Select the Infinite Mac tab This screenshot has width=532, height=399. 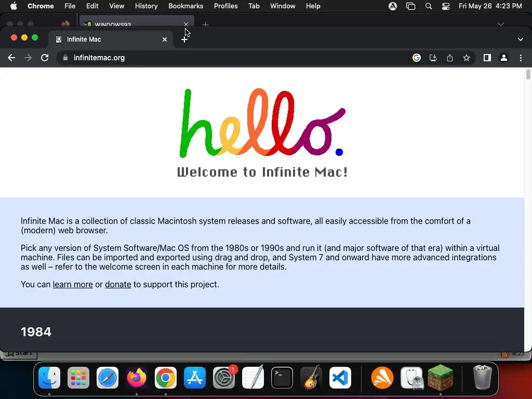pos(111,39)
